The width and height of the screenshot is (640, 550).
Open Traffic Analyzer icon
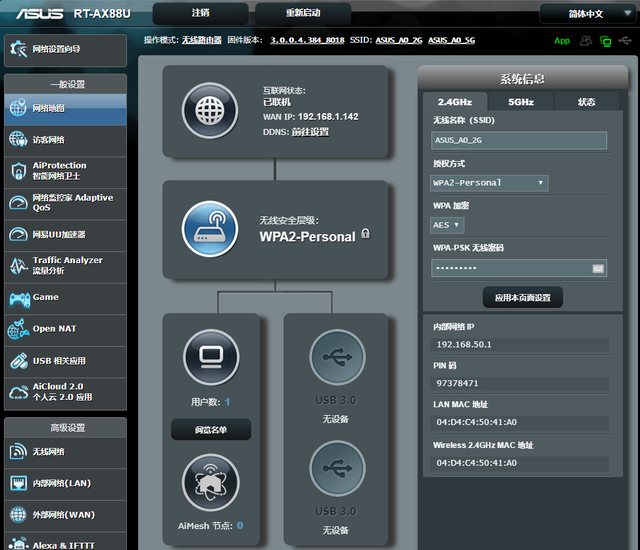click(18, 266)
